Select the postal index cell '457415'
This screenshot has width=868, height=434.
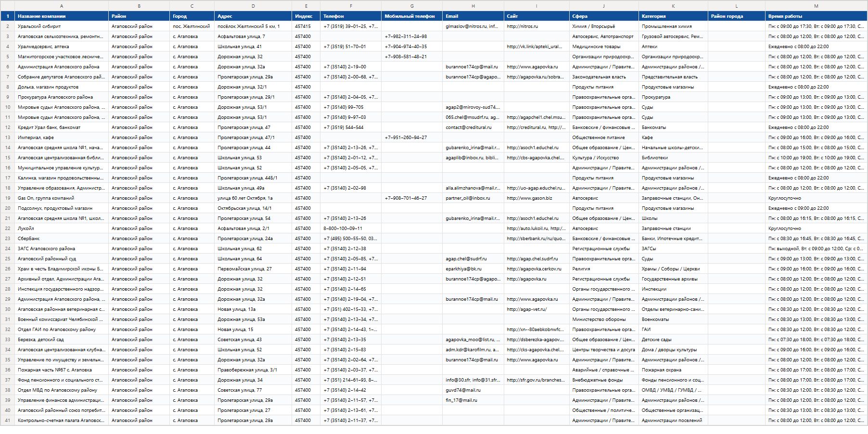click(306, 26)
